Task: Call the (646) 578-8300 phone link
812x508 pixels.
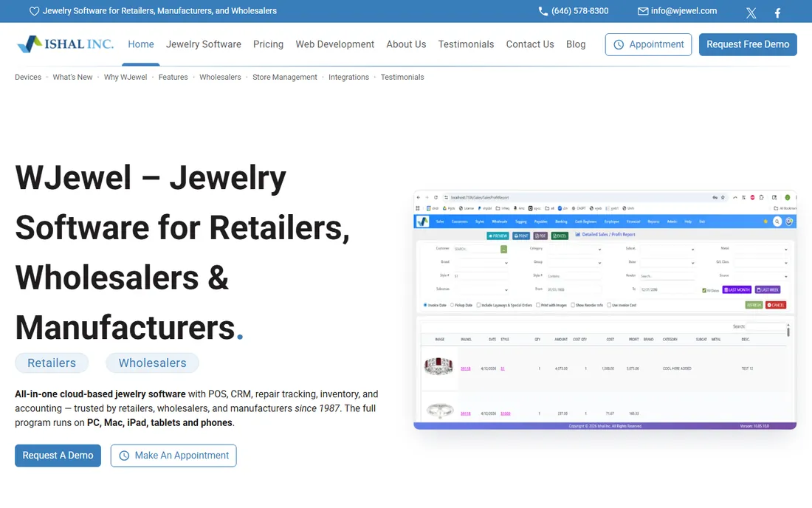Action: click(x=574, y=11)
